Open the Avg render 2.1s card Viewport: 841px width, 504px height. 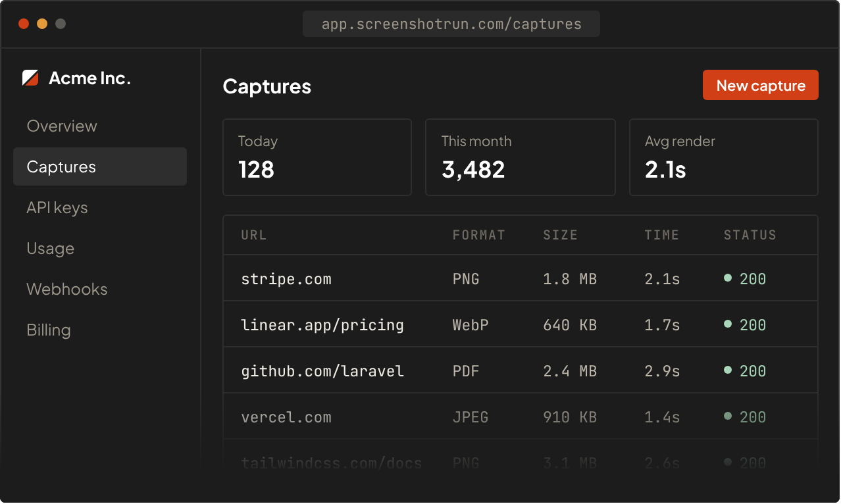724,157
